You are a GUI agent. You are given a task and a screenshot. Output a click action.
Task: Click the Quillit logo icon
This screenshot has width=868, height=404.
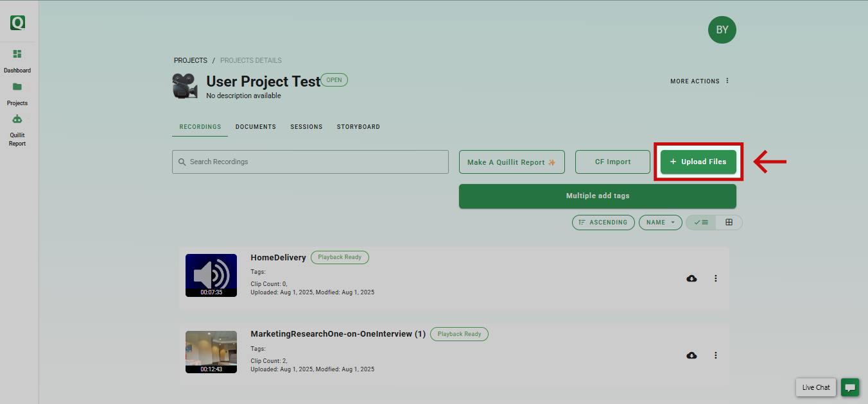(17, 23)
